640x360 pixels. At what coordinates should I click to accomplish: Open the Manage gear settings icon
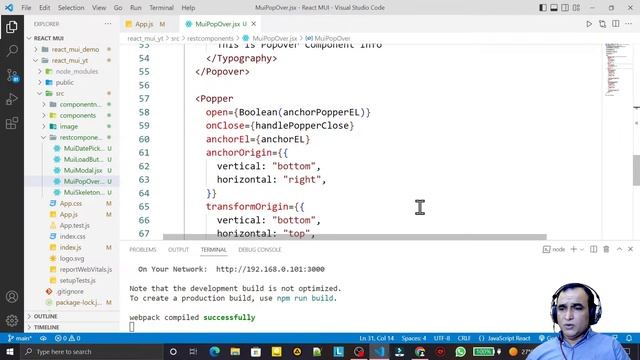click(x=12, y=320)
